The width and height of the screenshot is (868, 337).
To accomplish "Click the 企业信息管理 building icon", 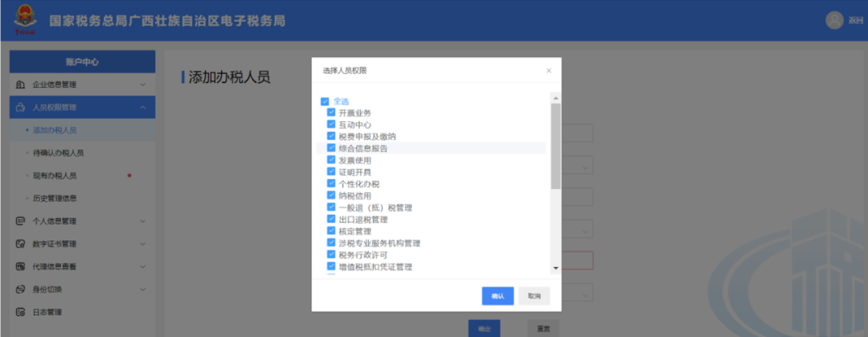I will pyautogui.click(x=20, y=84).
